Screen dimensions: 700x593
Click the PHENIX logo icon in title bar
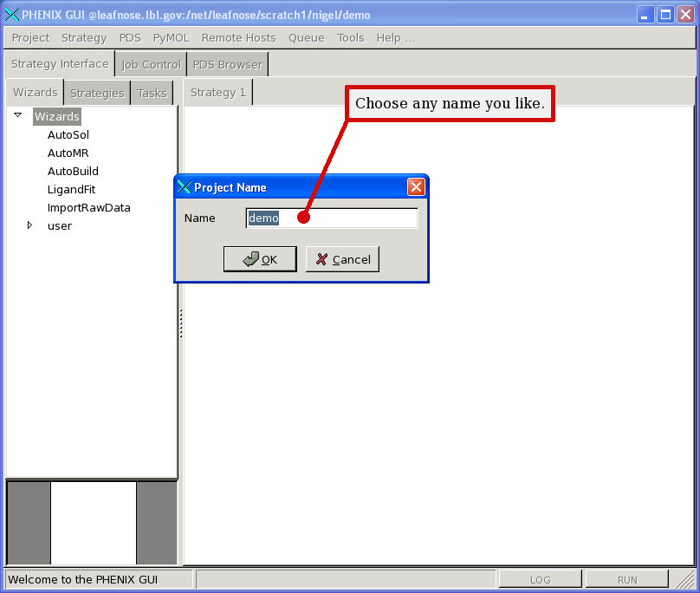(12, 15)
